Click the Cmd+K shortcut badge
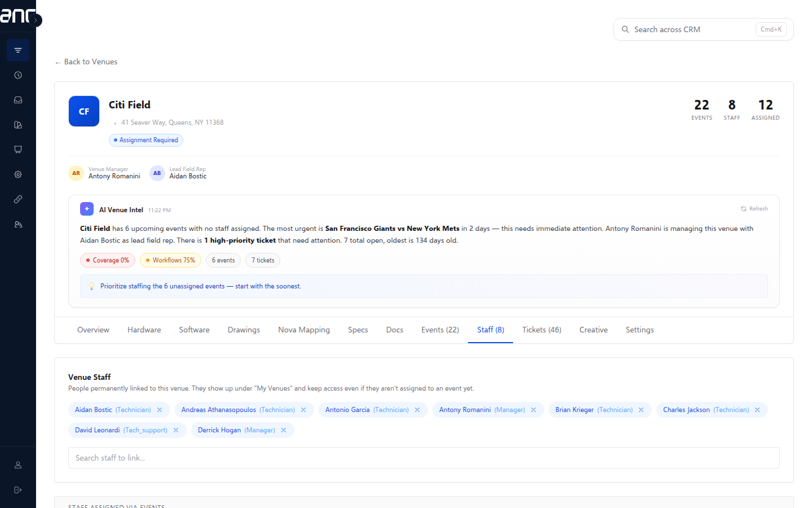 pyautogui.click(x=771, y=29)
